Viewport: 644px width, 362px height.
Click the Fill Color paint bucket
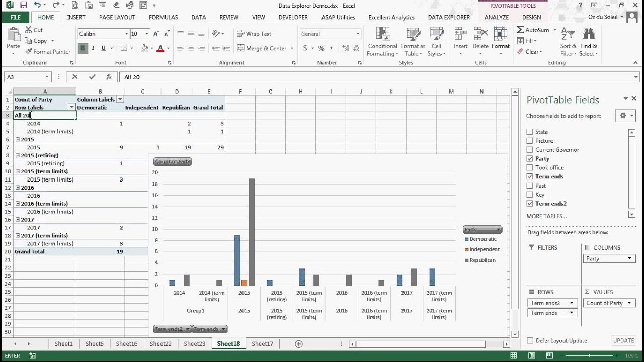pyautogui.click(x=144, y=48)
